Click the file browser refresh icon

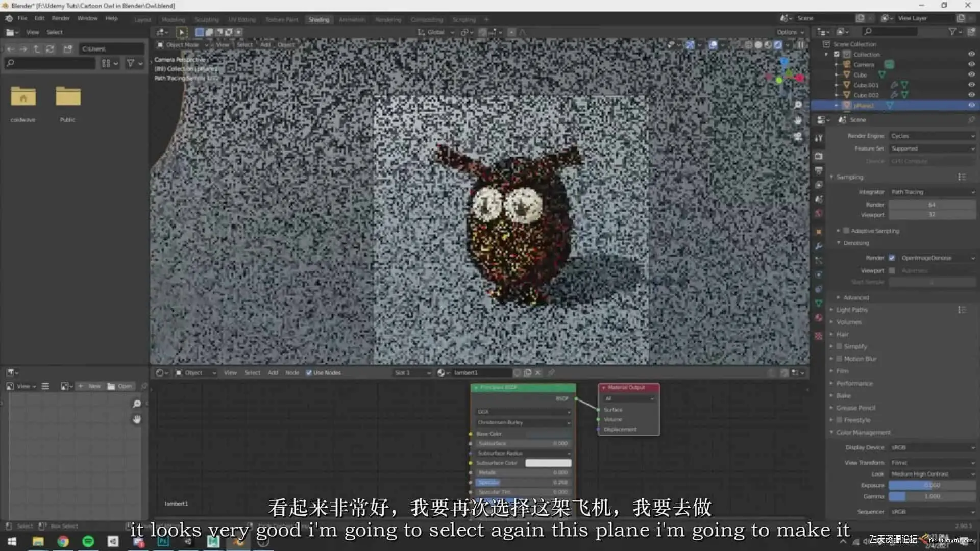[50, 49]
